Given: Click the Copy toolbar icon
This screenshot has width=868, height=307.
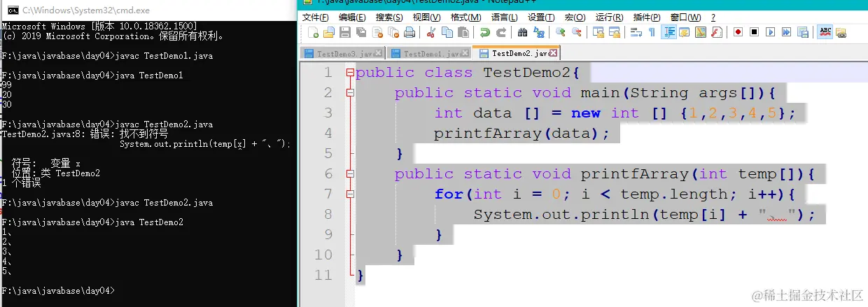Looking at the screenshot, I should (x=447, y=32).
